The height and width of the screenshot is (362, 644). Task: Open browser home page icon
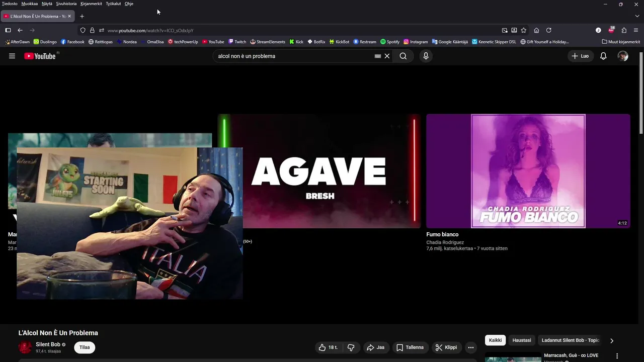(x=536, y=30)
